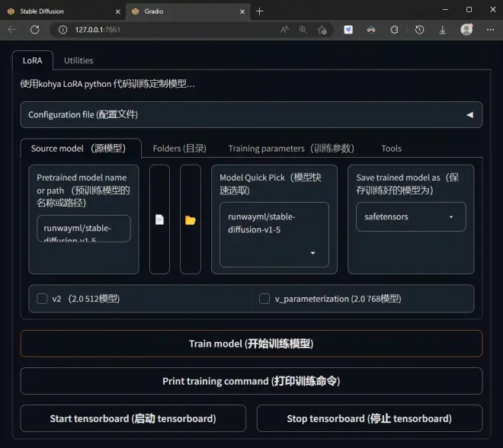Viewport: 503px width, 448px height.
Task: Click the yellow folder browse icon
Action: pos(191,220)
